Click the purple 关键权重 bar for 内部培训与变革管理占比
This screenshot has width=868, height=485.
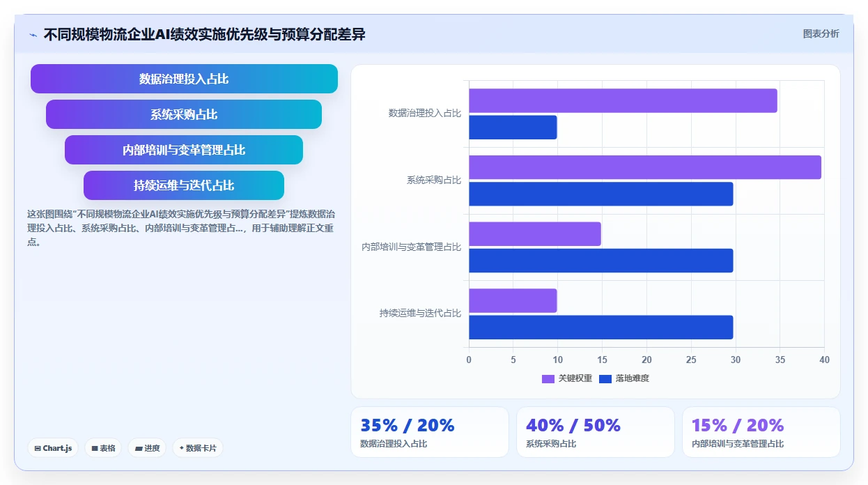(535, 234)
